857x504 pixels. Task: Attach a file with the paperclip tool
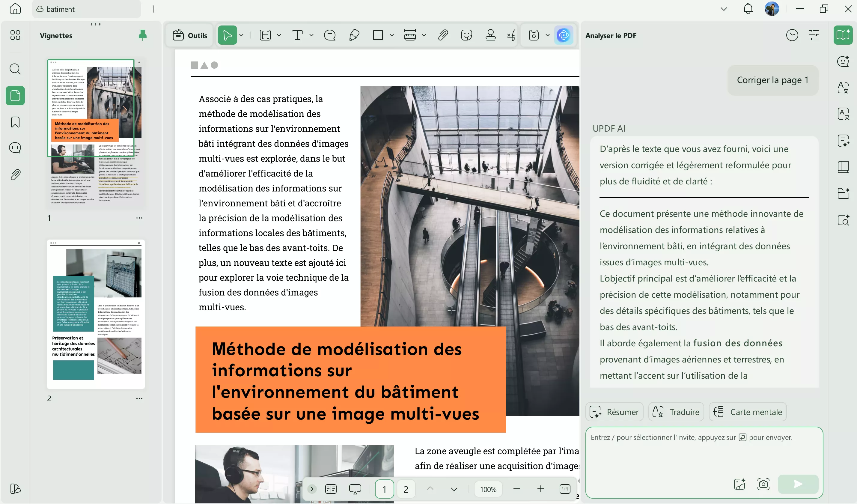point(443,35)
